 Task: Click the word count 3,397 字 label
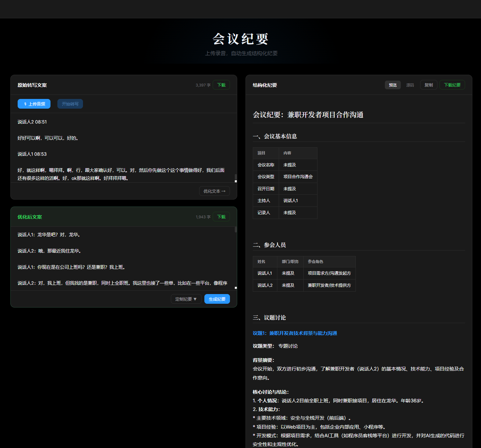coord(203,85)
